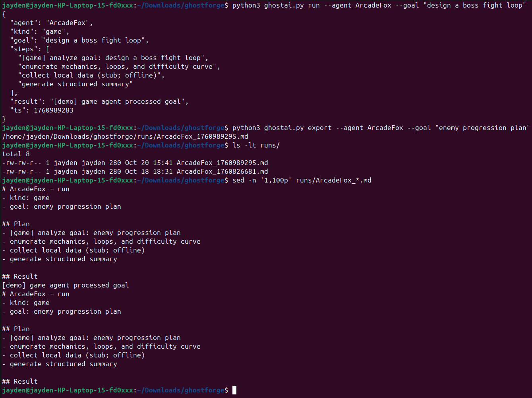The height and width of the screenshot is (398, 532).
Task: Select the file path ArcadeFox_1760989295.md
Action: click(x=222, y=163)
